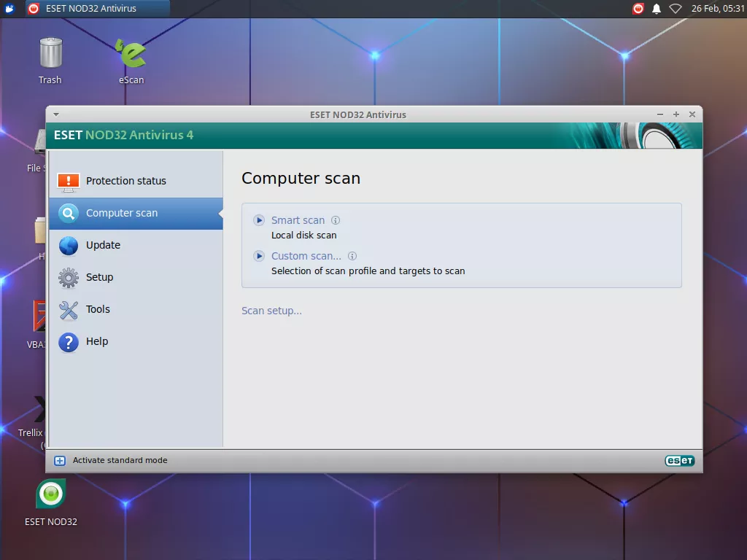Start Smart scan with play arrow

click(x=259, y=220)
